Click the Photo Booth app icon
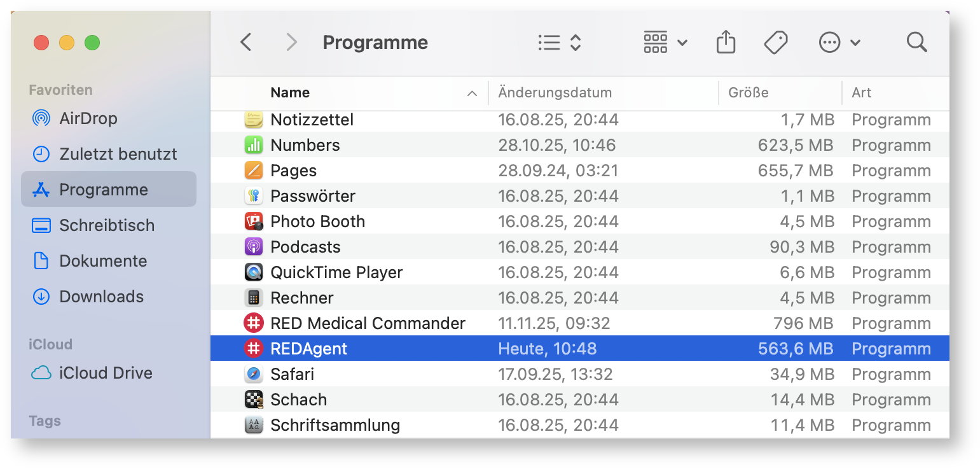The image size is (980, 469). pyautogui.click(x=254, y=221)
